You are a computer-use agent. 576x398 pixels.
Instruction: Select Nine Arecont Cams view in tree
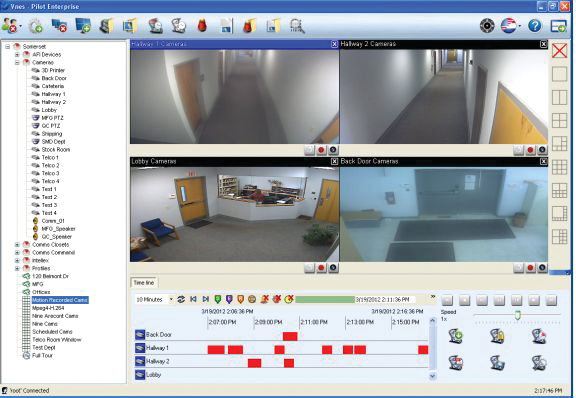[55, 316]
